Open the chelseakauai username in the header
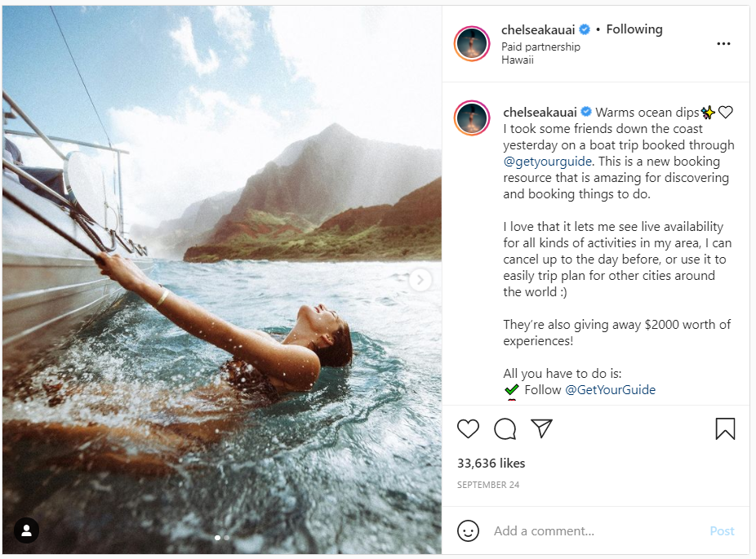 [539, 29]
